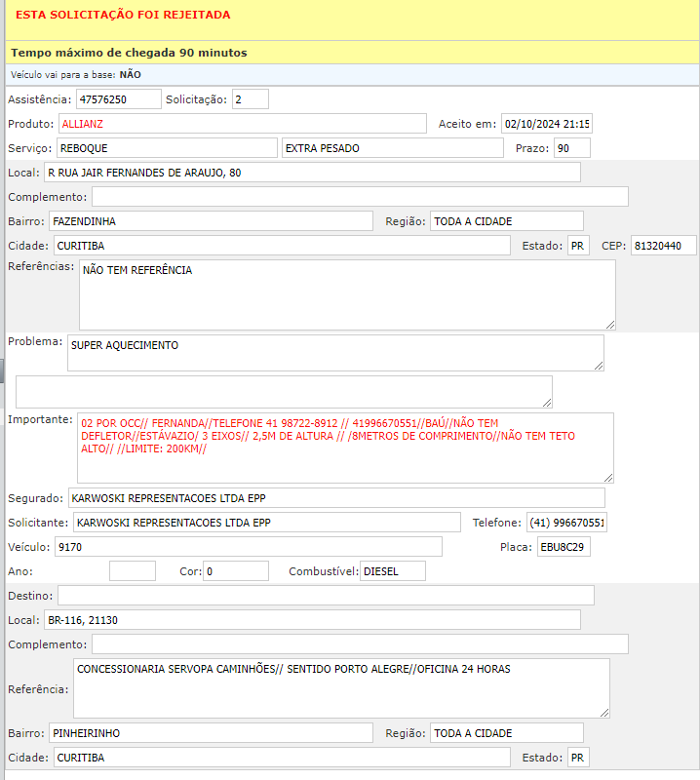The height and width of the screenshot is (780, 700).
Task: Click the Problema box with SUPER AQUECIMENTO
Action: (334, 353)
